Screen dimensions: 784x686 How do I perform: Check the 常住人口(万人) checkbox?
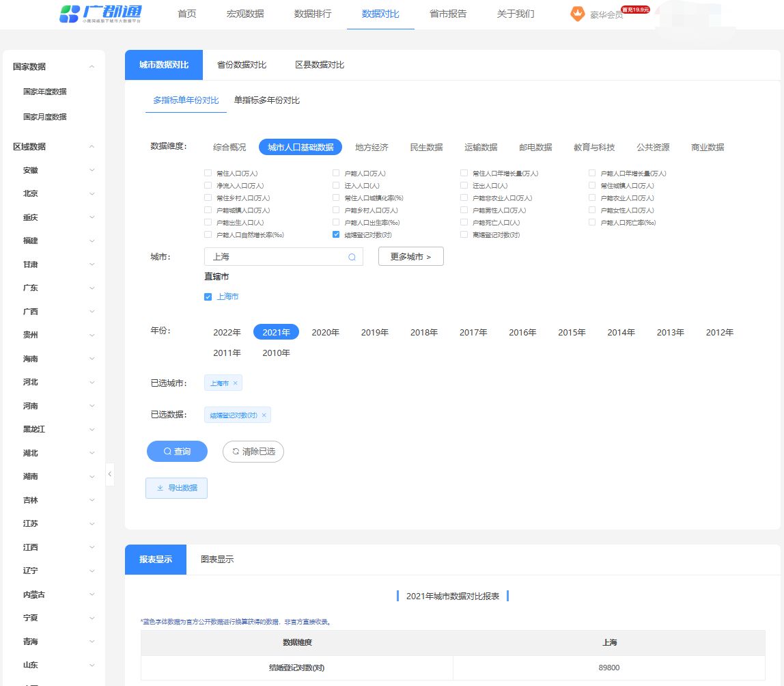click(x=208, y=173)
